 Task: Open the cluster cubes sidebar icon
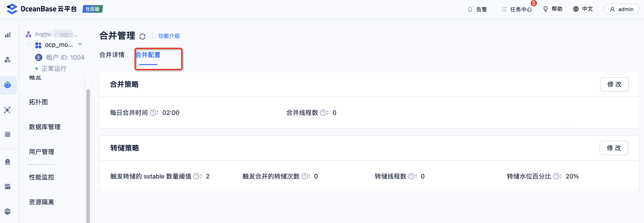tap(8, 60)
